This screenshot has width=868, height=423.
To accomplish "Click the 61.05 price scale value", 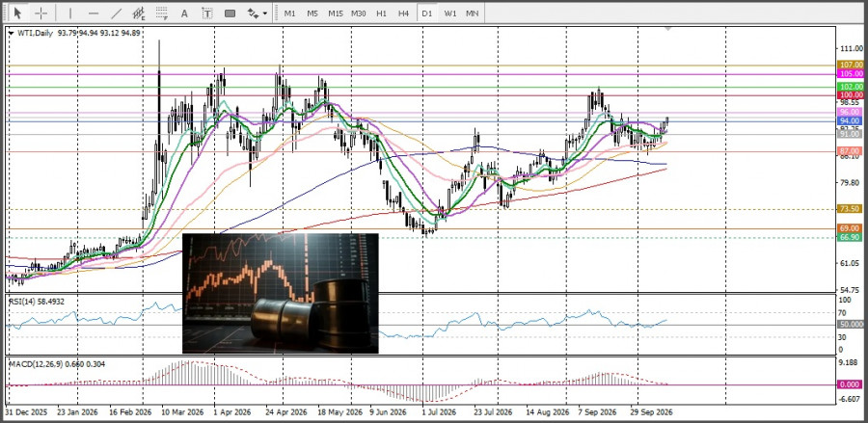I will [x=852, y=263].
